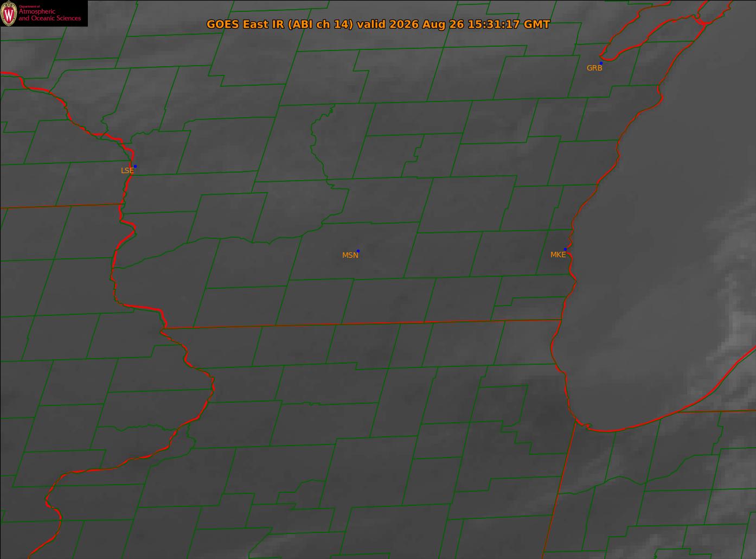This screenshot has height=559, width=756.
Task: Click the word 'Atmospheric' in the logo
Action: point(37,11)
